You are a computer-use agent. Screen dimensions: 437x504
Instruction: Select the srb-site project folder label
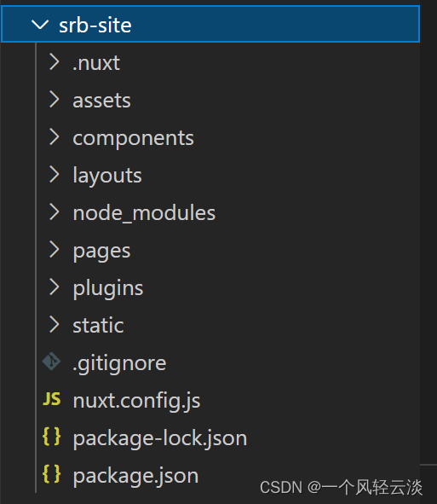tap(95, 25)
